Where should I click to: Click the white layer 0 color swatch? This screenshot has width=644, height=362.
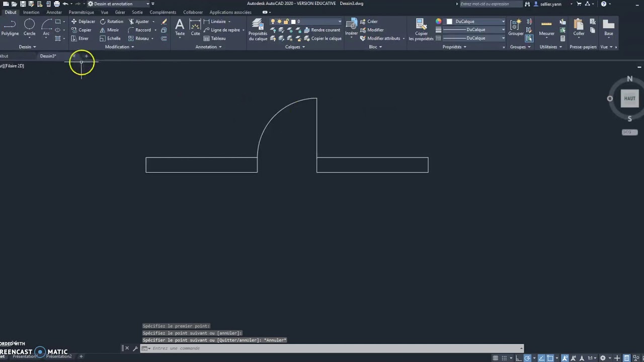[x=293, y=22]
